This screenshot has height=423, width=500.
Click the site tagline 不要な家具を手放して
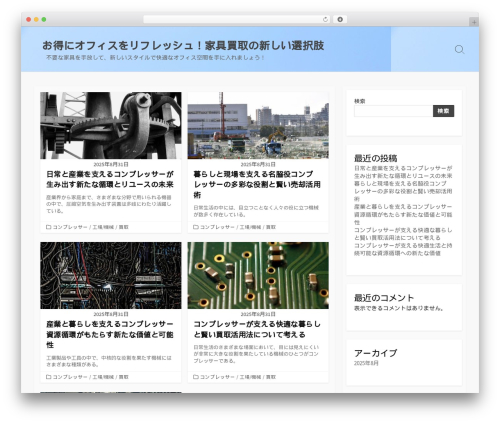coord(155,58)
